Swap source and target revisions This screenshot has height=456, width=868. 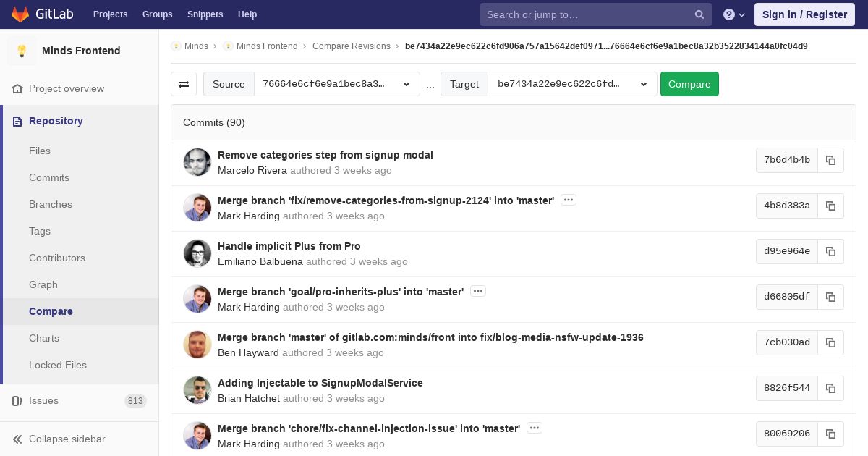[x=184, y=84]
